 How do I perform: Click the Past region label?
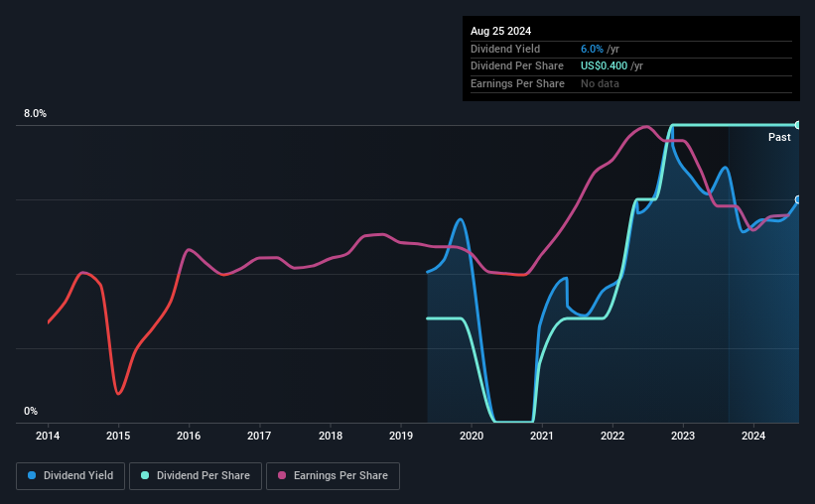(x=779, y=137)
